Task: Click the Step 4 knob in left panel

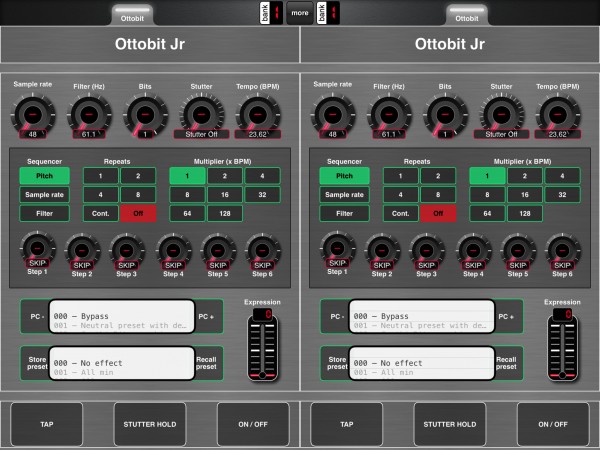Action: [173, 251]
